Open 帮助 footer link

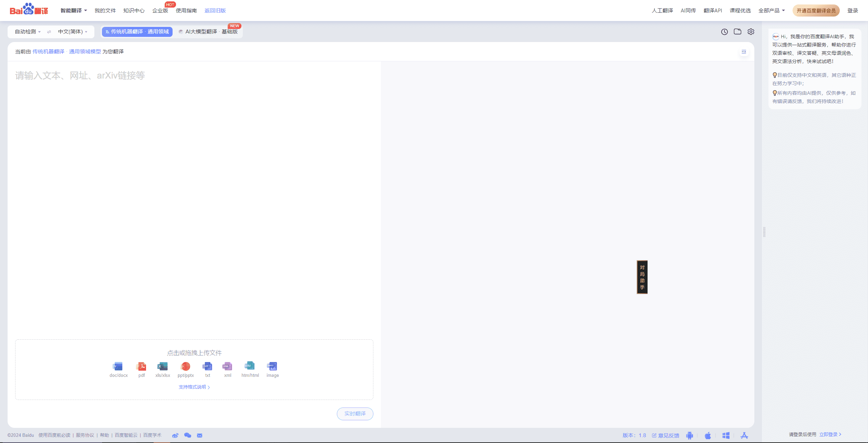coord(104,435)
